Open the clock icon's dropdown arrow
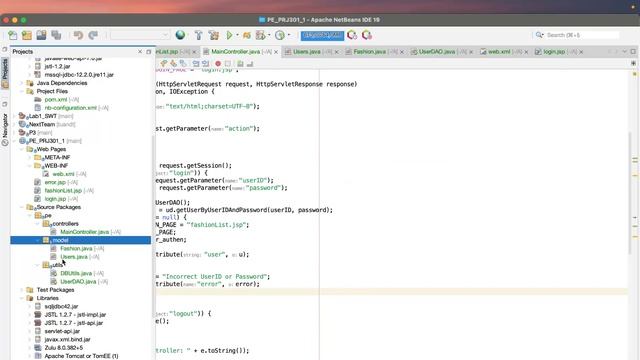 [x=289, y=35]
